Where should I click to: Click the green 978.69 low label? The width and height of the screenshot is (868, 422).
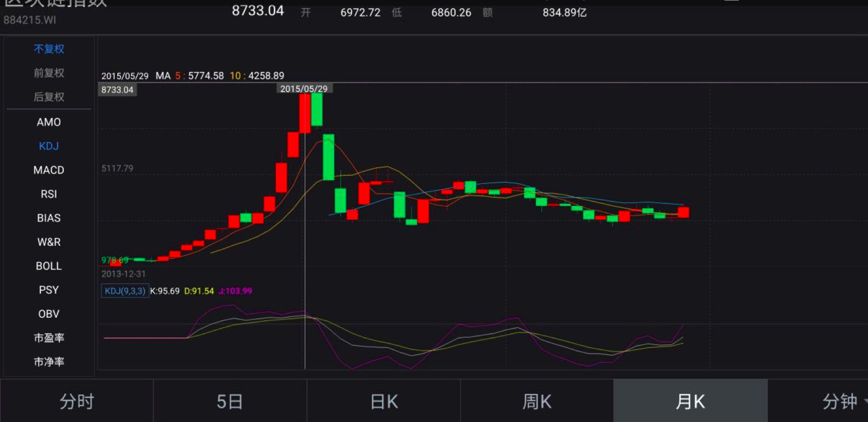click(115, 260)
